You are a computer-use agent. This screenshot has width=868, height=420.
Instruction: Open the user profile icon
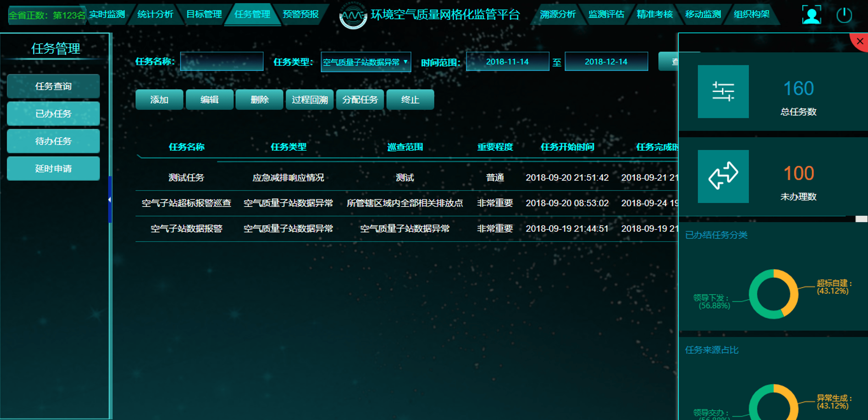tap(811, 15)
